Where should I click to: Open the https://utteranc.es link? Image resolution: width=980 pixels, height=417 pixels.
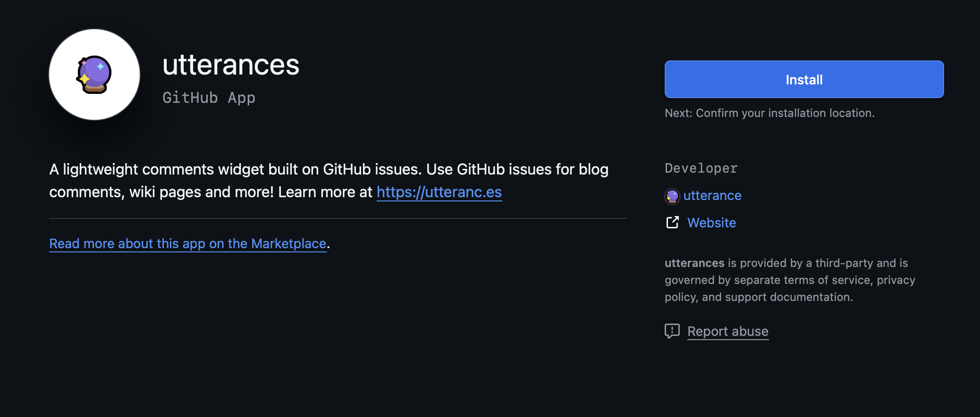tap(439, 192)
